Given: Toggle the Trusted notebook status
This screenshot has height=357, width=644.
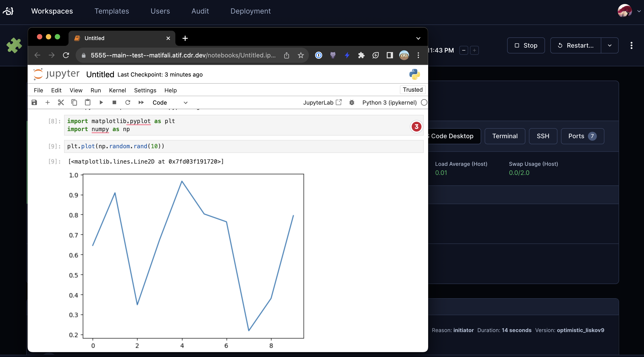Looking at the screenshot, I should click(x=412, y=90).
